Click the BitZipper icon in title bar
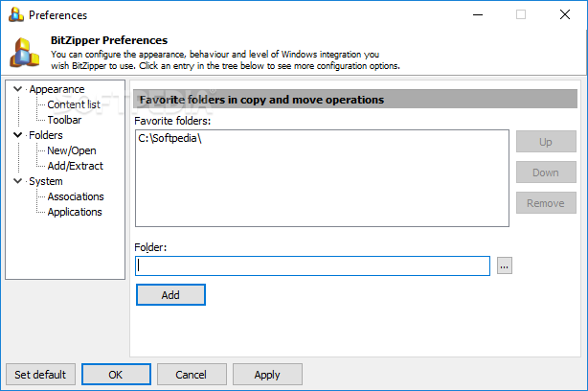This screenshot has height=391, width=588. (15, 14)
